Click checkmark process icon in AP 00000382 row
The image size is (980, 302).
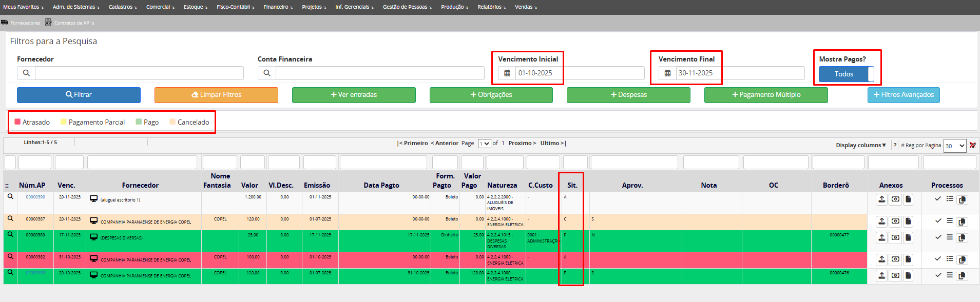click(938, 259)
